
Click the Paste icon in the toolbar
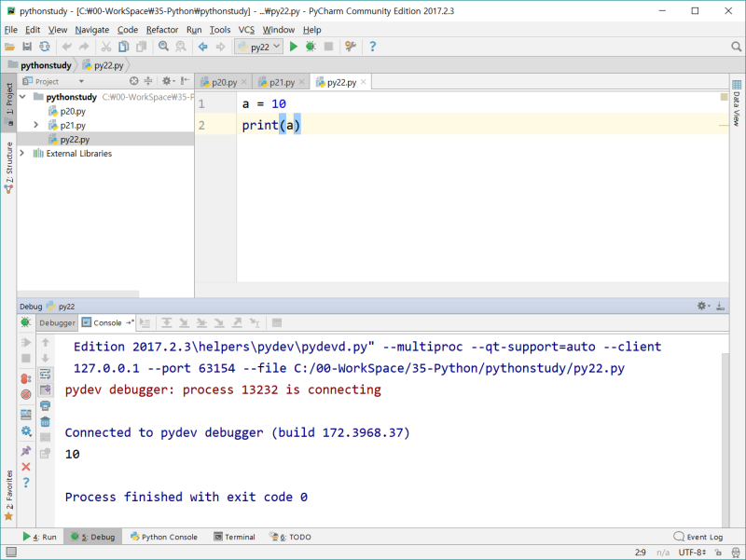pos(142,47)
